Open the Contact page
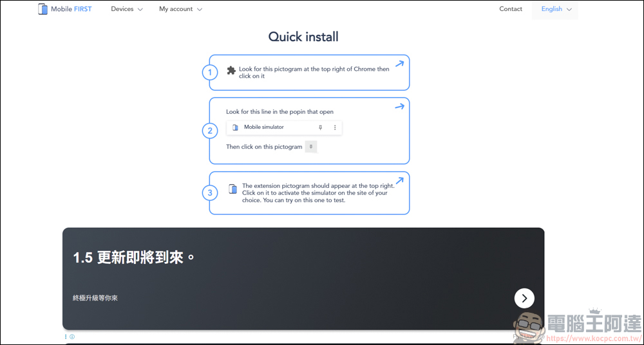644x345 pixels. click(511, 9)
